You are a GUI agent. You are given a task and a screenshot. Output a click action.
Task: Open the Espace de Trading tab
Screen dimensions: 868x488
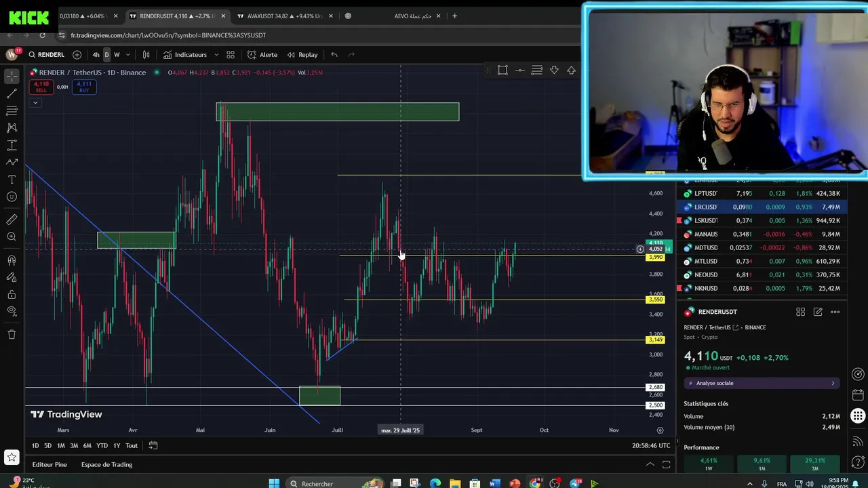pos(106,464)
